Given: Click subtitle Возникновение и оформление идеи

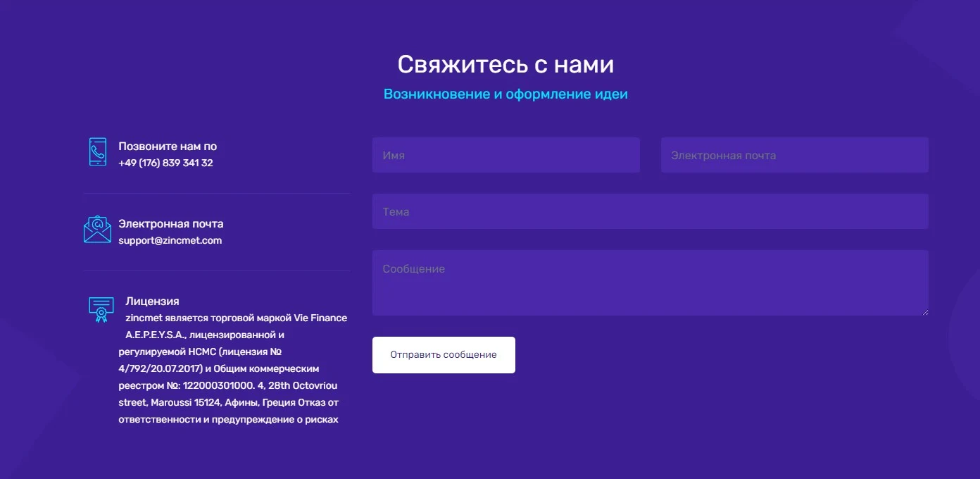Looking at the screenshot, I should pyautogui.click(x=505, y=94).
